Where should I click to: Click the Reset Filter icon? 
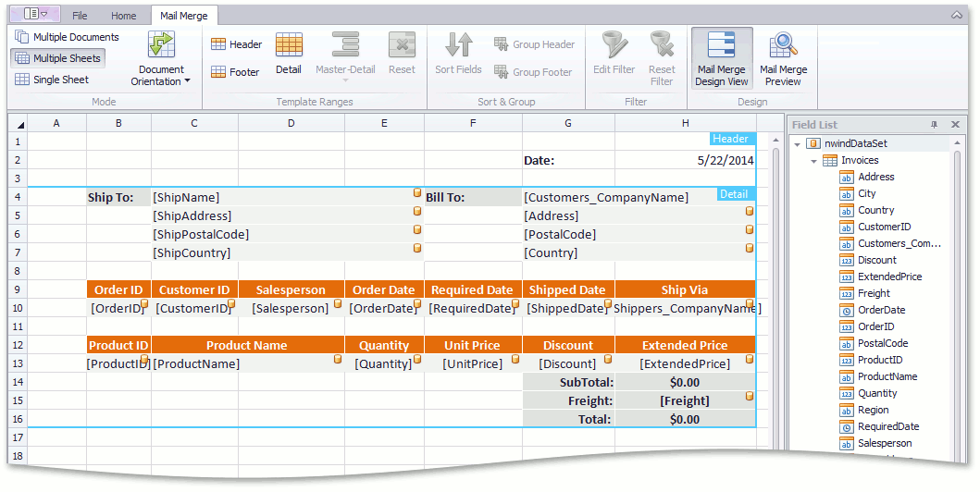tap(662, 44)
